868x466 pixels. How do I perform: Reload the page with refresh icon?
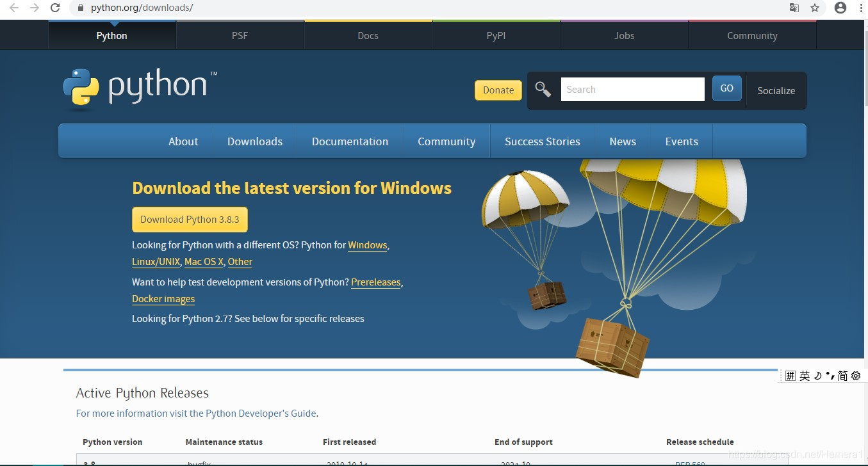(55, 8)
